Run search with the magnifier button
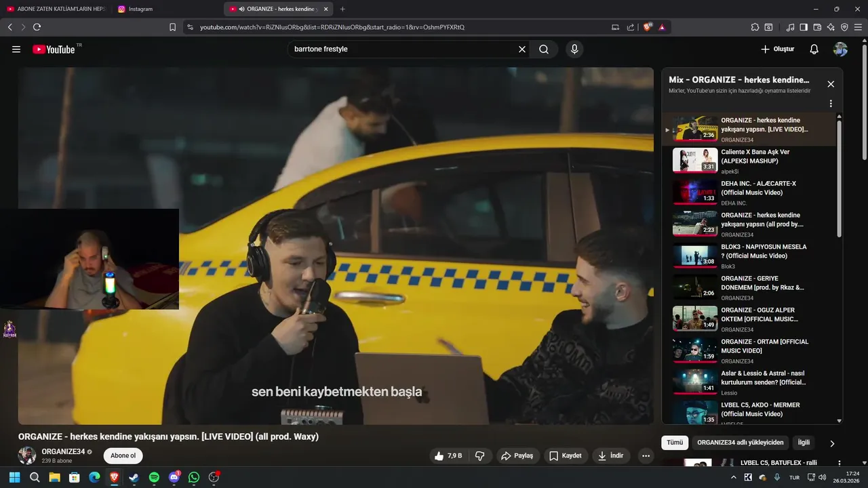 click(x=544, y=49)
